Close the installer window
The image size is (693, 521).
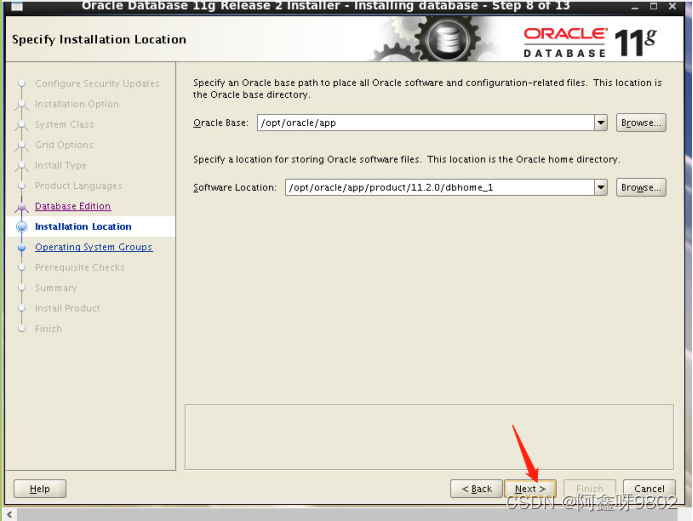pos(672,6)
